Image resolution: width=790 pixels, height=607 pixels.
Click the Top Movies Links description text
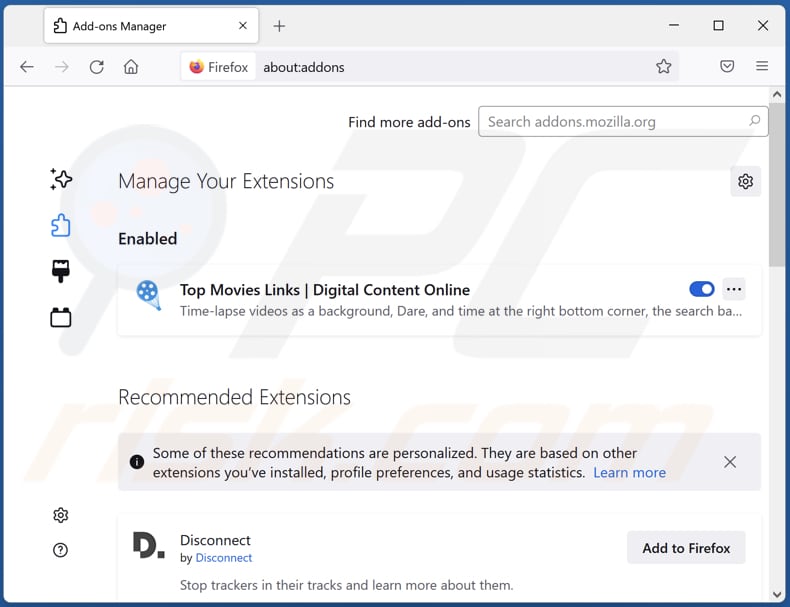point(461,311)
